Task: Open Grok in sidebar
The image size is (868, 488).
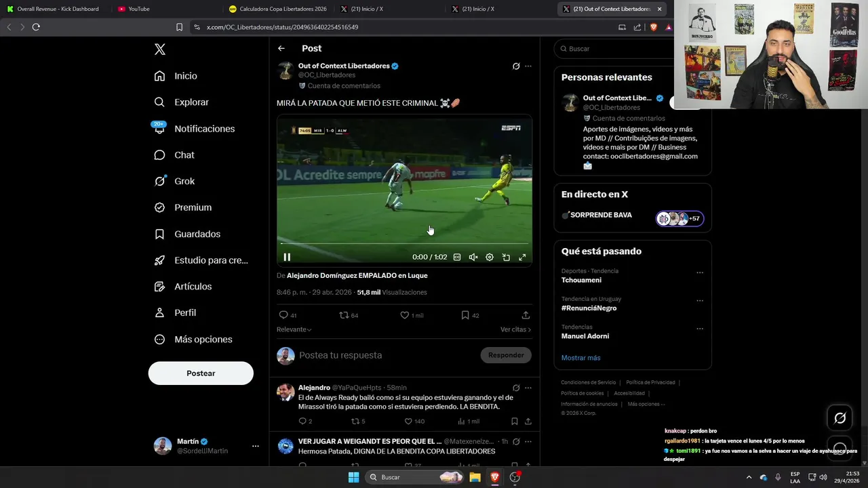Action: 174,181
